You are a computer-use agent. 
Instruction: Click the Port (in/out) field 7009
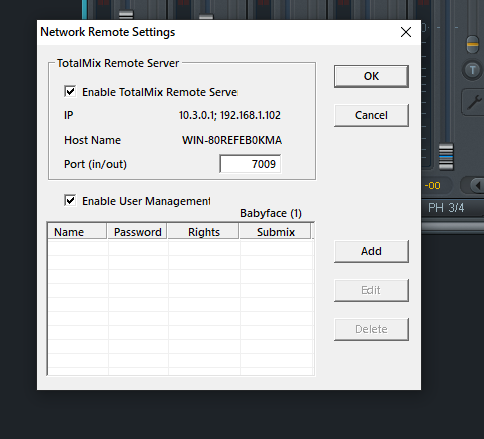point(250,164)
